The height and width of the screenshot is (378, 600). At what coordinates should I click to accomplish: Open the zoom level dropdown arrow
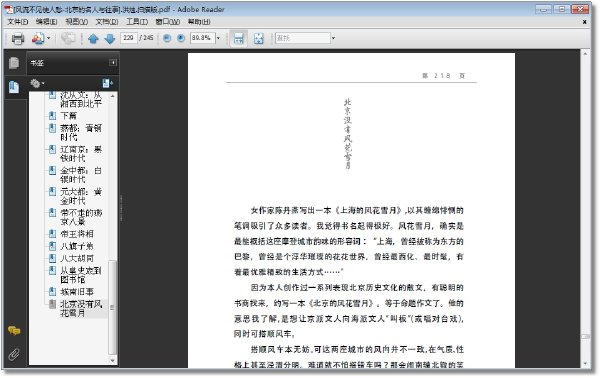[218, 38]
